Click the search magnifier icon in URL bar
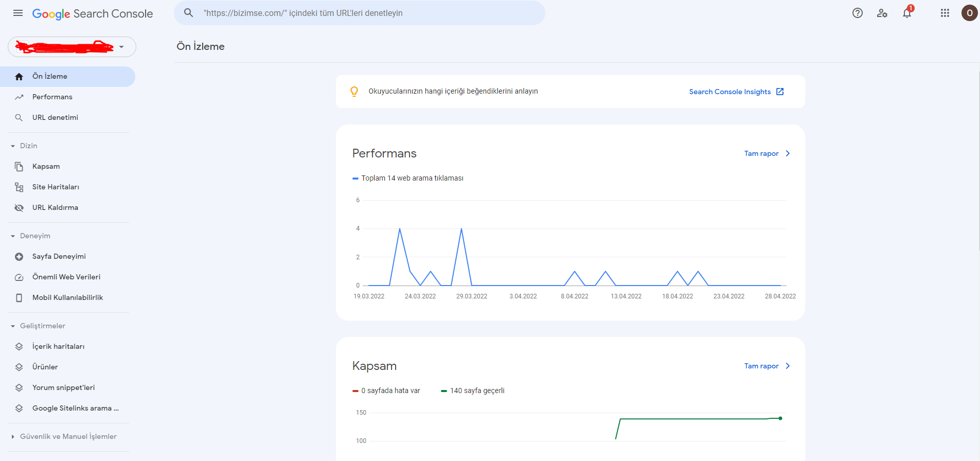The height and width of the screenshot is (461, 980). 189,13
